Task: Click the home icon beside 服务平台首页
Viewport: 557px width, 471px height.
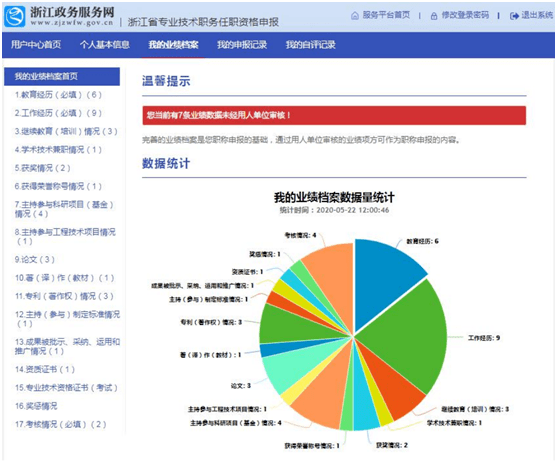Action: click(355, 16)
